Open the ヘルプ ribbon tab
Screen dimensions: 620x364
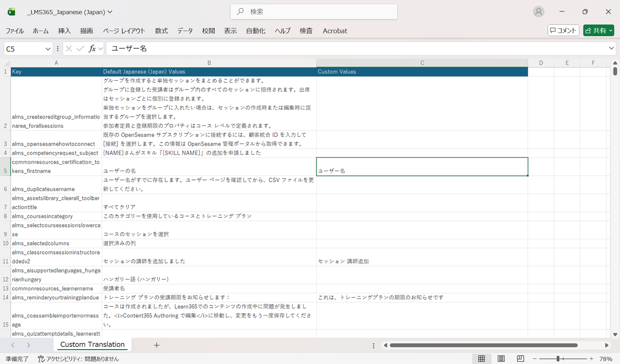click(283, 31)
